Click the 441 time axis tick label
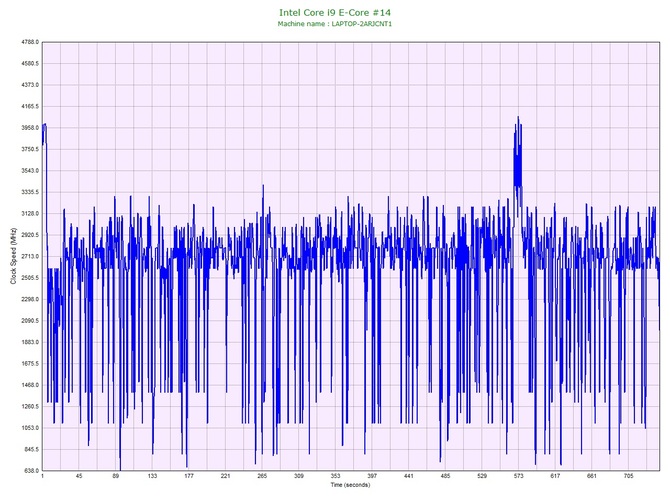Image resolution: width=670 pixels, height=502 pixels. 408,476
